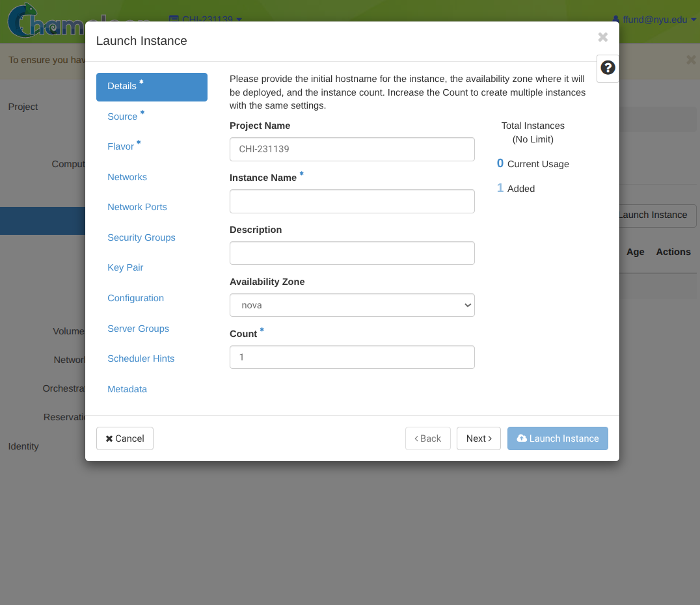Image resolution: width=700 pixels, height=605 pixels.
Task: Select the Configuration step
Action: click(135, 298)
